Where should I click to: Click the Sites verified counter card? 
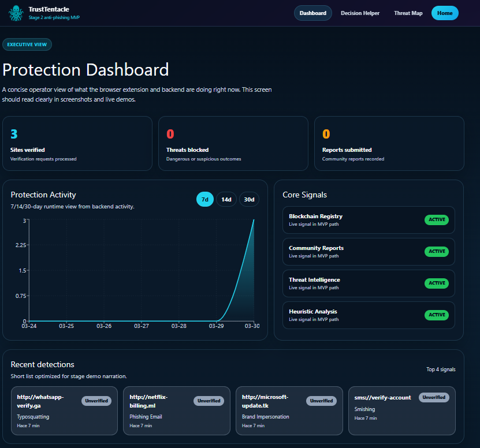point(77,143)
